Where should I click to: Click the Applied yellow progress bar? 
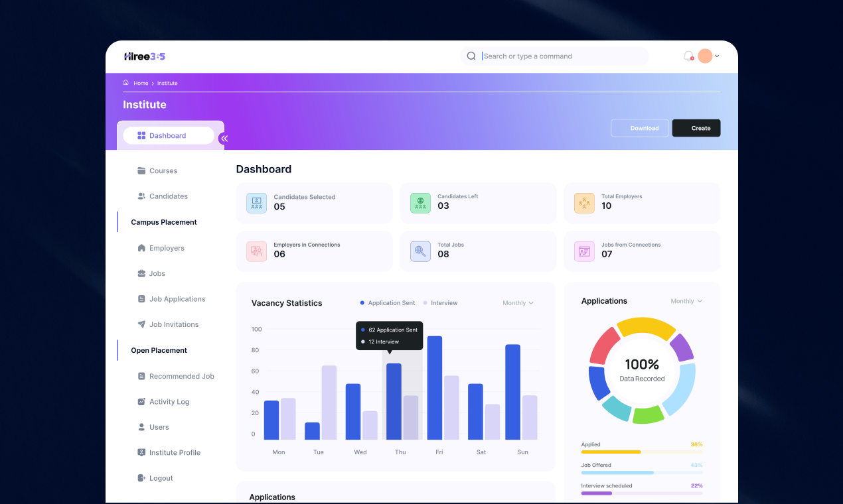642,452
